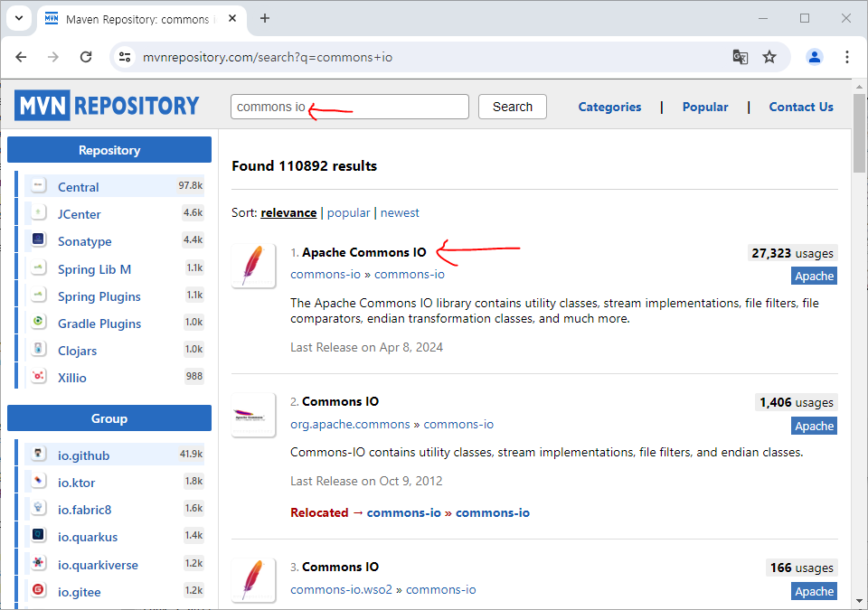Click 166 usages badge
Image resolution: width=868 pixels, height=610 pixels.
(802, 568)
